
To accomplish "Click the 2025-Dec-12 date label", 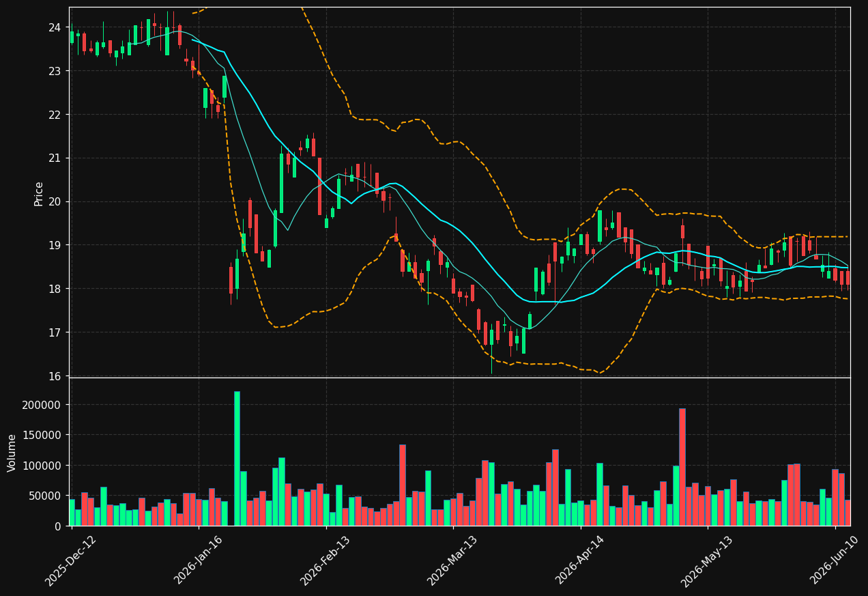I will click(70, 560).
